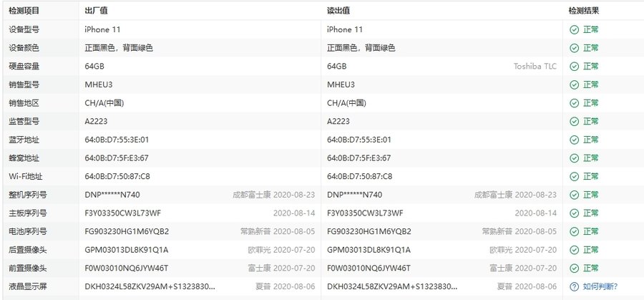Viewport: 644px width, 300px height.
Task: Click the green check icon in 整机序列号 row
Action: (x=574, y=195)
